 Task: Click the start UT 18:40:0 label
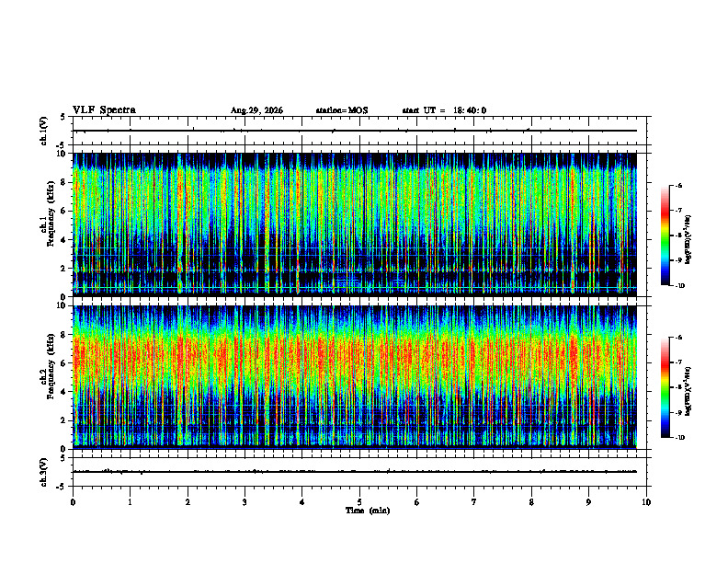tap(444, 110)
